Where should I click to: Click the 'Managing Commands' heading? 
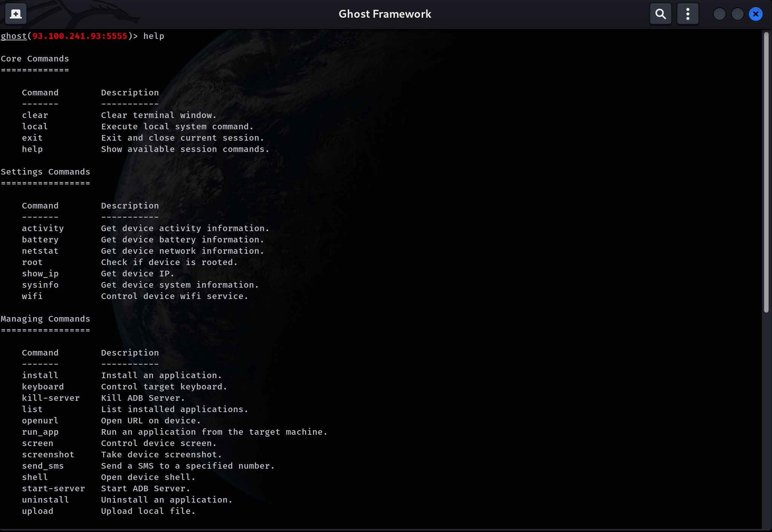coord(45,319)
